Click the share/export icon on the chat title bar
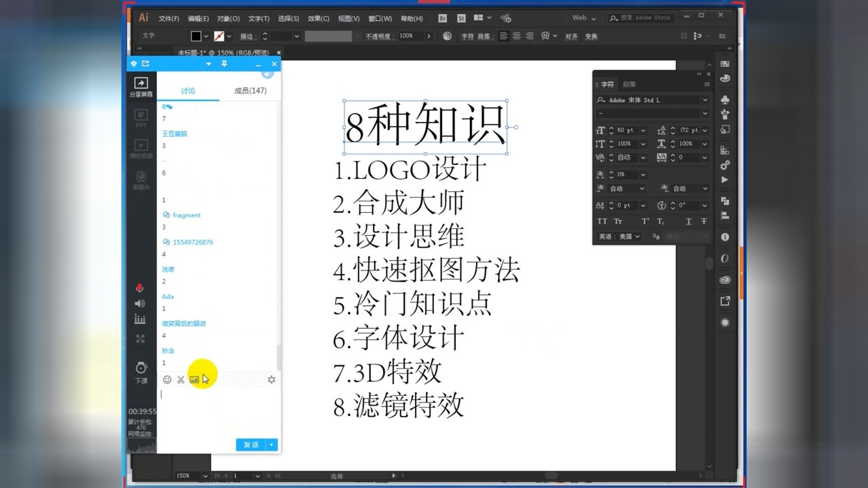 pos(145,64)
